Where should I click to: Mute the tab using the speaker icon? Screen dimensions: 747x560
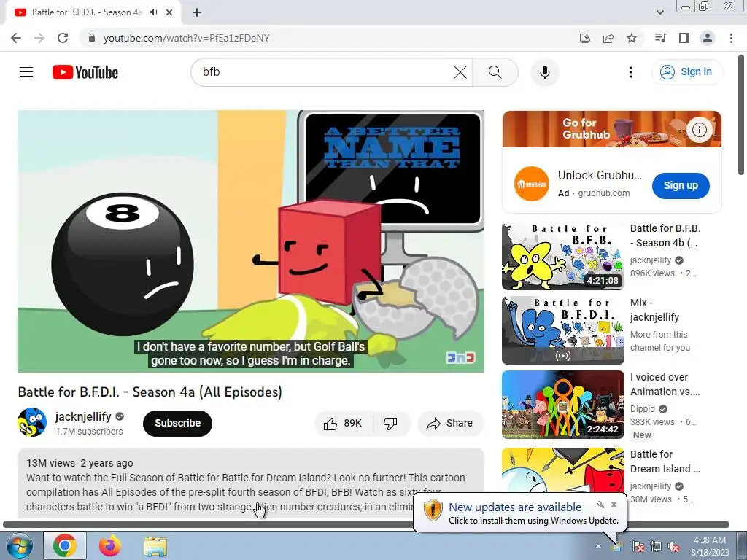click(x=153, y=12)
